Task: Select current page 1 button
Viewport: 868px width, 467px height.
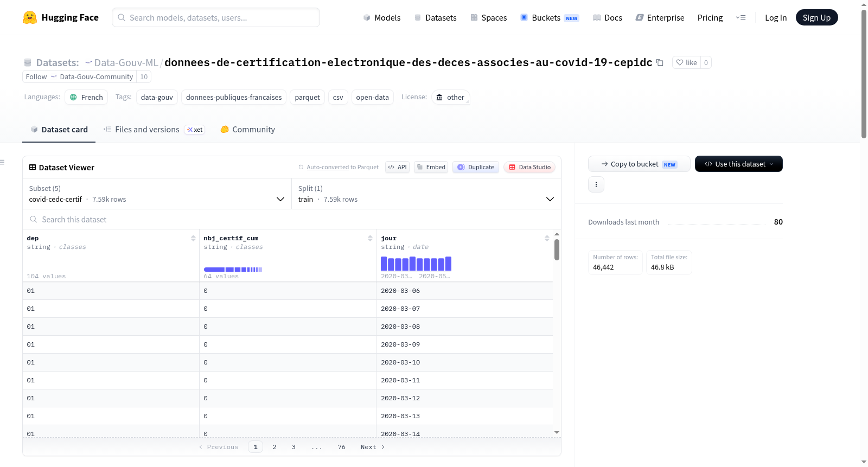Action: click(x=256, y=447)
